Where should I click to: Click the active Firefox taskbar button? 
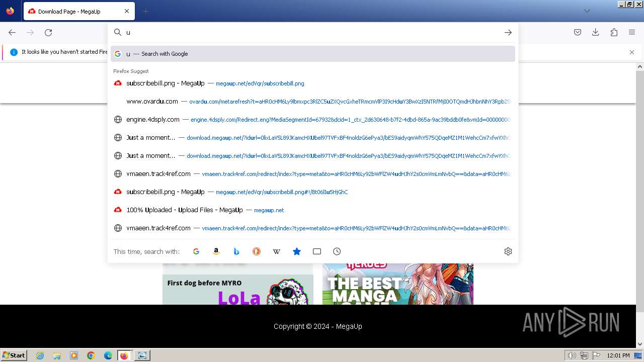125,355
